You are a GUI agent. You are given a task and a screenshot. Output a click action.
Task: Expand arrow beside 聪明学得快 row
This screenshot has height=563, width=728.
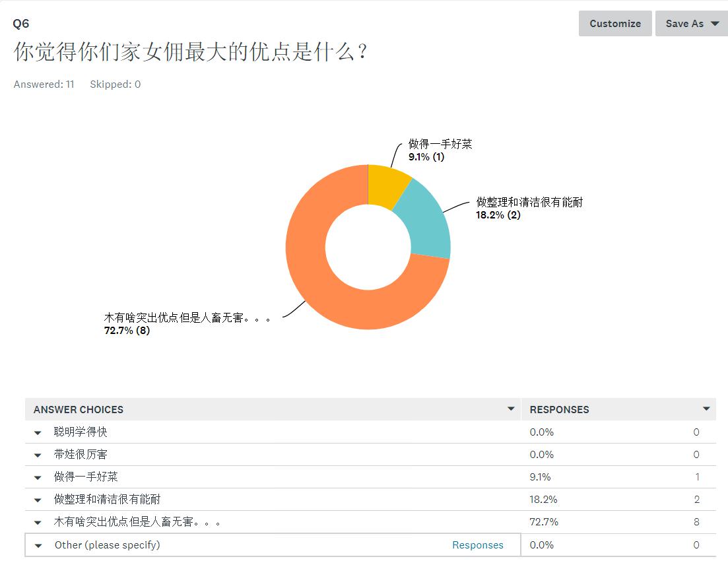tap(38, 433)
